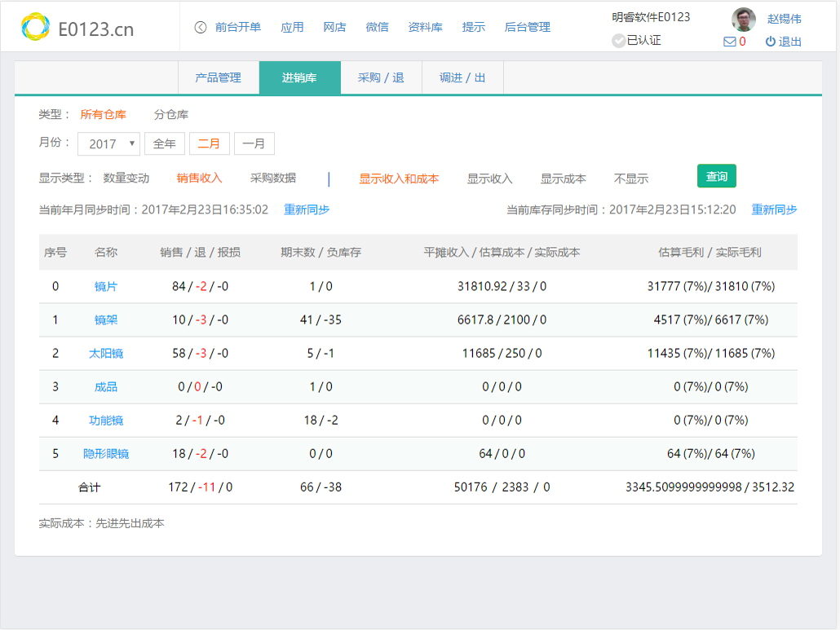Click the circled back-arrow icon beside 前台开单
The height and width of the screenshot is (630, 840).
click(202, 27)
